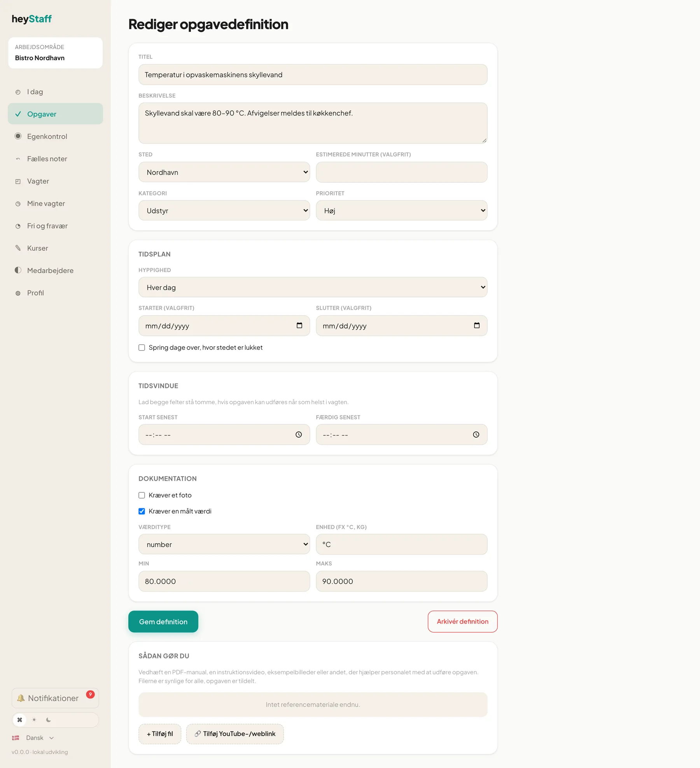Image resolution: width=700 pixels, height=768 pixels.
Task: Click the Profil globe icon
Action: (x=18, y=293)
